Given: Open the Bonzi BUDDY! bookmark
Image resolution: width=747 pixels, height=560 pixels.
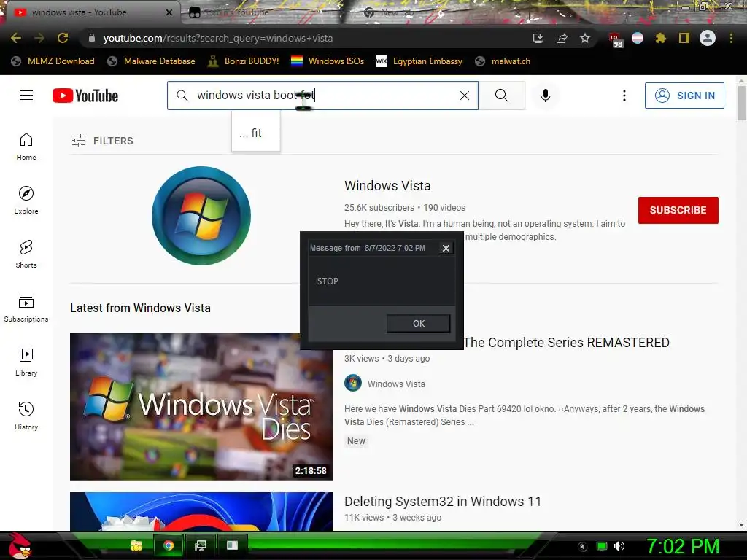Looking at the screenshot, I should pos(244,61).
